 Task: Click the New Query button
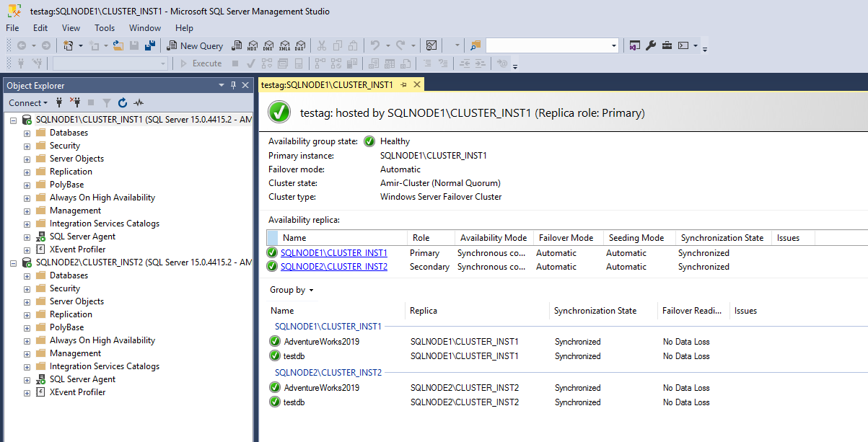tap(195, 45)
